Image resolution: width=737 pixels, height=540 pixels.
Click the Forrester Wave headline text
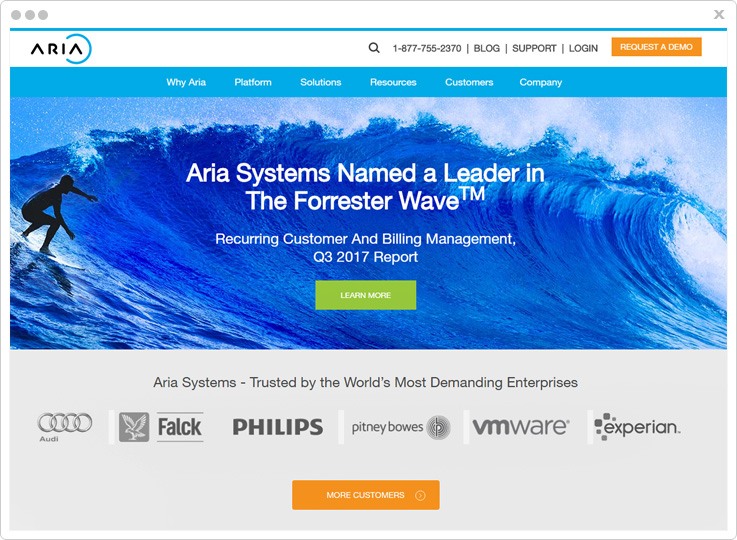pyautogui.click(x=365, y=187)
